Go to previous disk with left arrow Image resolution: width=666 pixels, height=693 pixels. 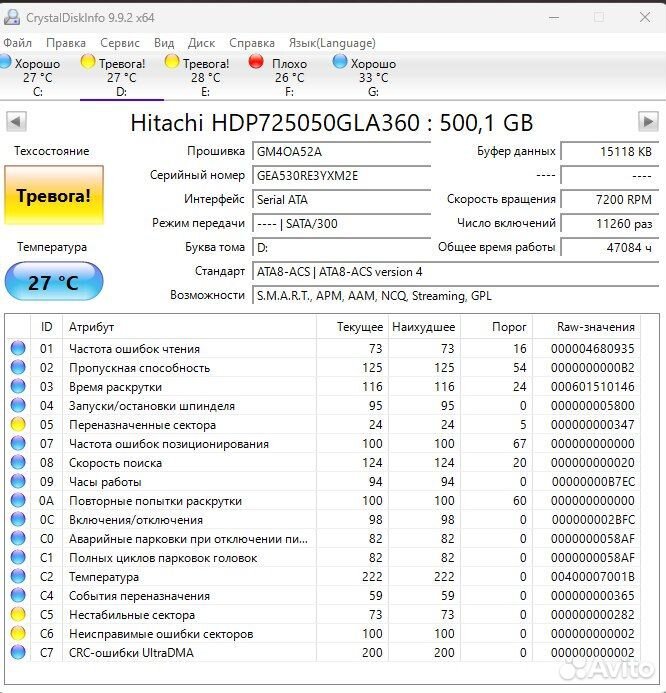(x=16, y=122)
